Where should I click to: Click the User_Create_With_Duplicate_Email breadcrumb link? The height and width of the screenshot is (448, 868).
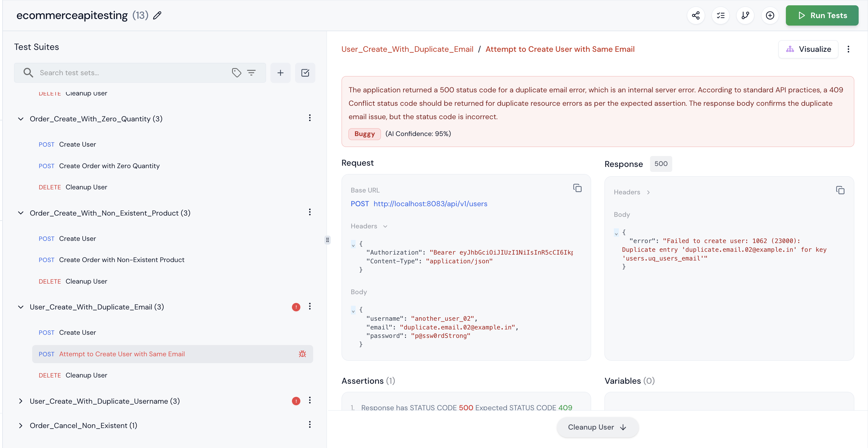(407, 49)
